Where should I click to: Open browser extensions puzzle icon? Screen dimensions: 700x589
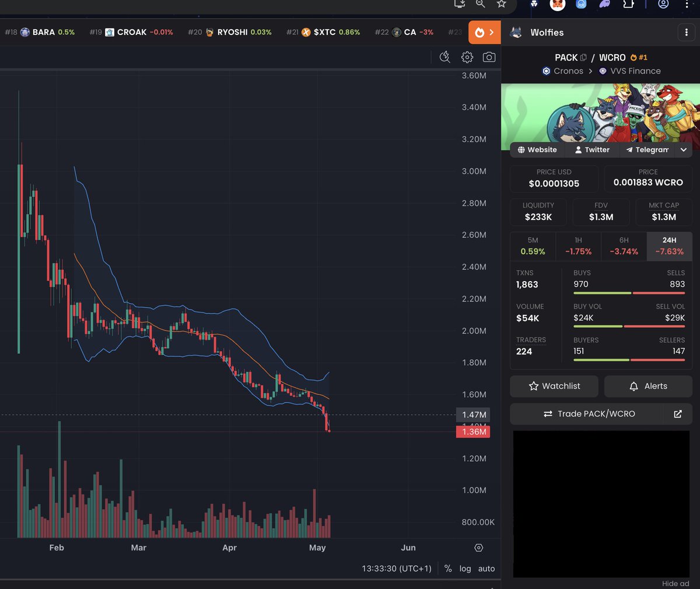628,4
